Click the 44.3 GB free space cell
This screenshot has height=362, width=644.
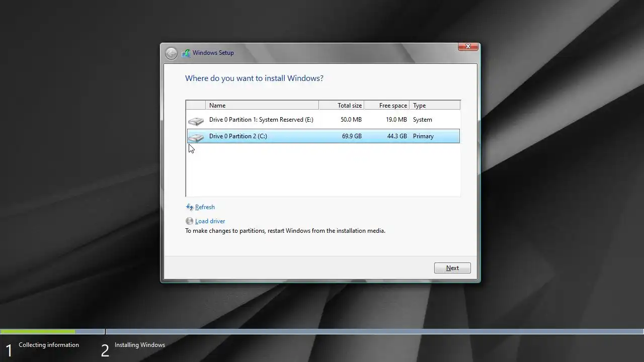coord(397,136)
